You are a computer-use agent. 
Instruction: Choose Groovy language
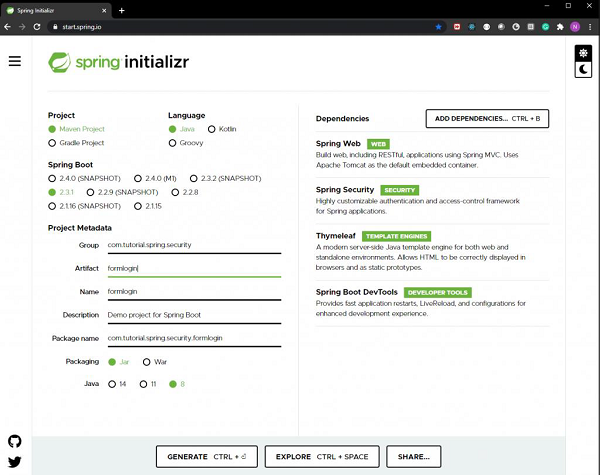coord(186,143)
